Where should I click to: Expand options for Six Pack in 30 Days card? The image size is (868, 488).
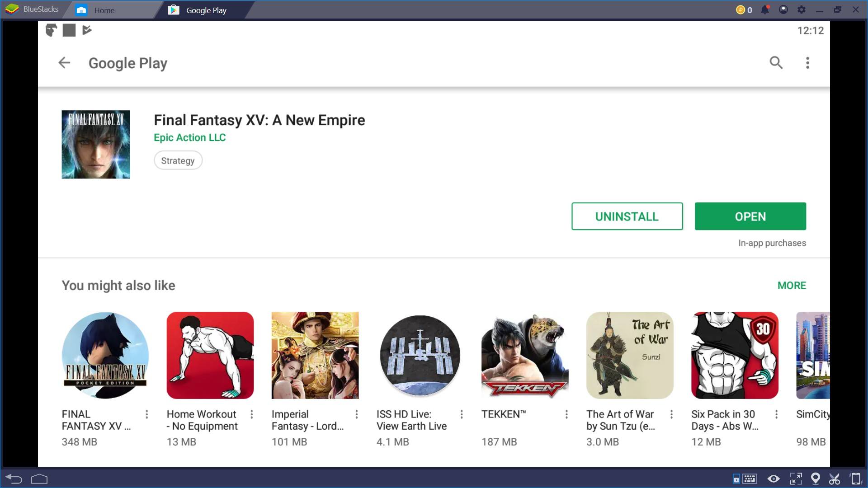pyautogui.click(x=776, y=414)
